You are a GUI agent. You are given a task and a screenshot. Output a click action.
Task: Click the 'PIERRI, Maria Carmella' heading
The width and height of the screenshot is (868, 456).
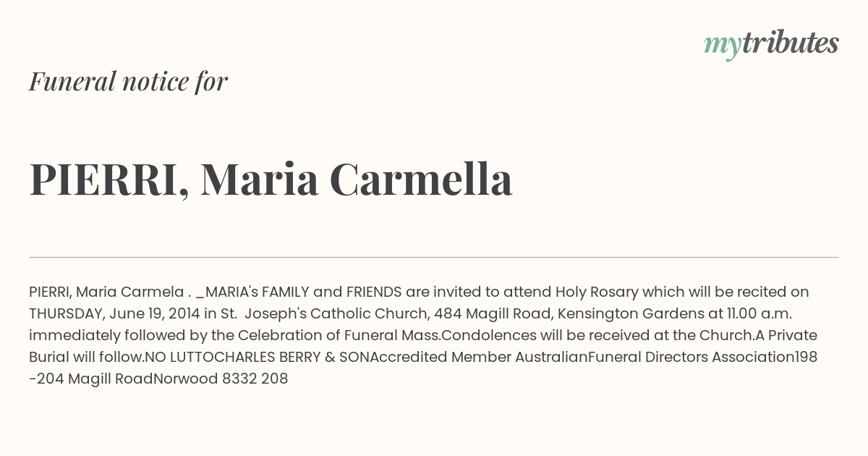271,180
